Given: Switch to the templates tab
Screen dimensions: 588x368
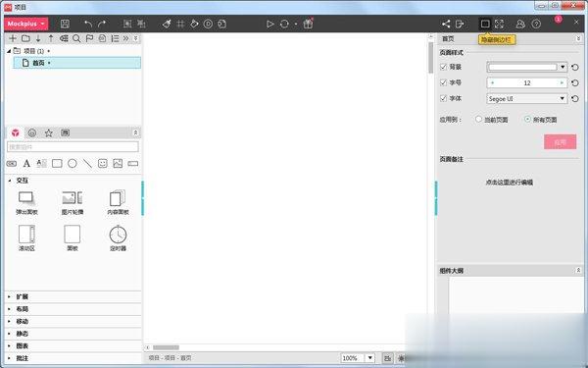Looking at the screenshot, I should pyautogui.click(x=66, y=132).
